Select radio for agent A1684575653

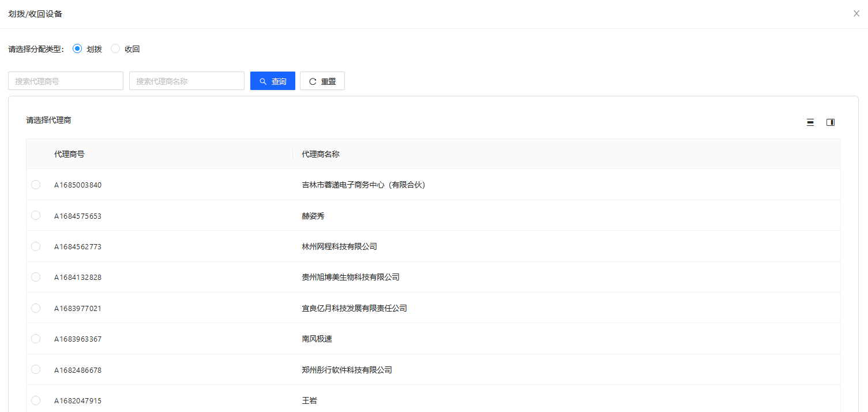point(36,215)
